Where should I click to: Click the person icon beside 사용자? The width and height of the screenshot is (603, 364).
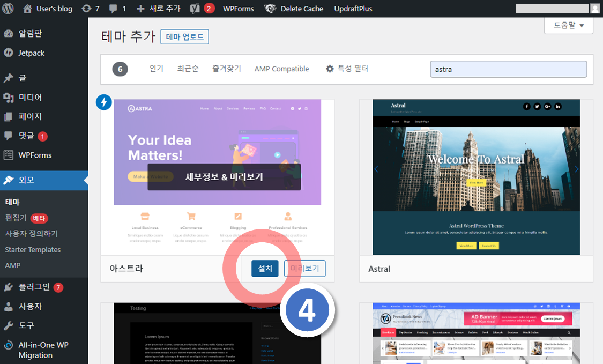9,306
